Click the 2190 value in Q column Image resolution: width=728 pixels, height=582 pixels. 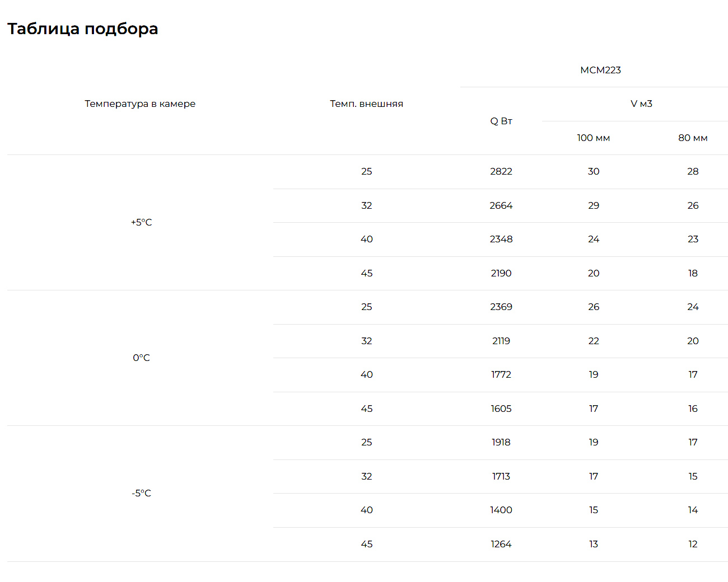(501, 273)
